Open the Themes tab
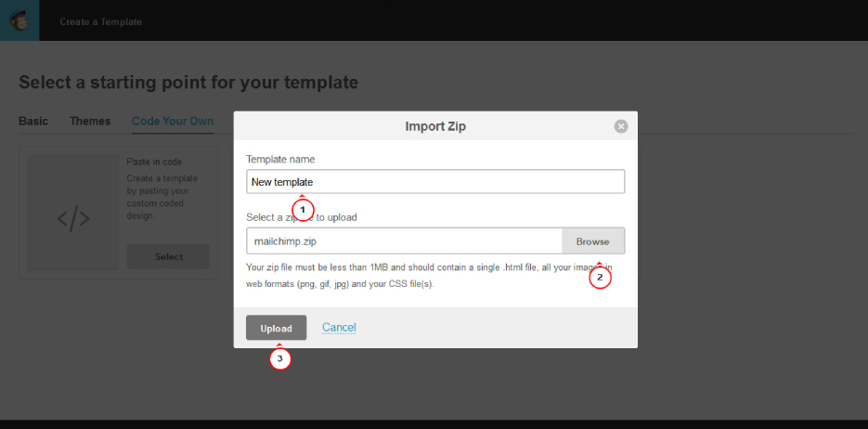Image resolution: width=868 pixels, height=429 pixels. click(90, 122)
